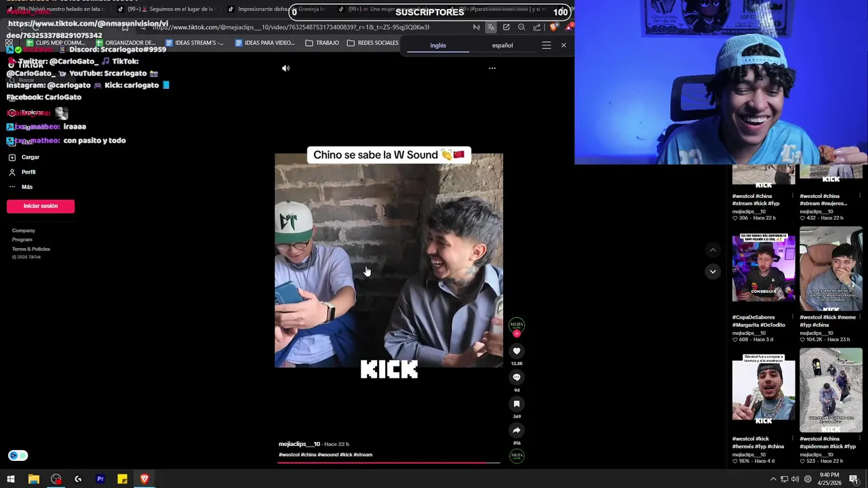Click the zoom magnifier in address bar
Screen dimensions: 868x488
pos(521,27)
